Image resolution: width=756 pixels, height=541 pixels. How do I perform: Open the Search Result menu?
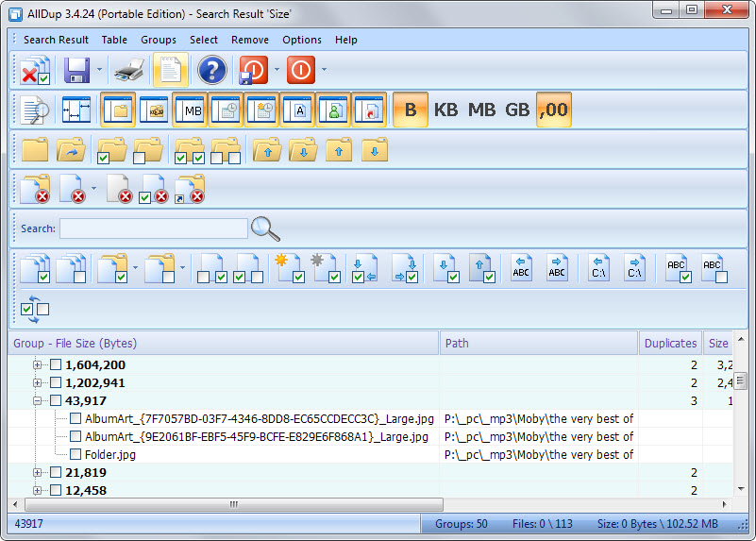56,40
